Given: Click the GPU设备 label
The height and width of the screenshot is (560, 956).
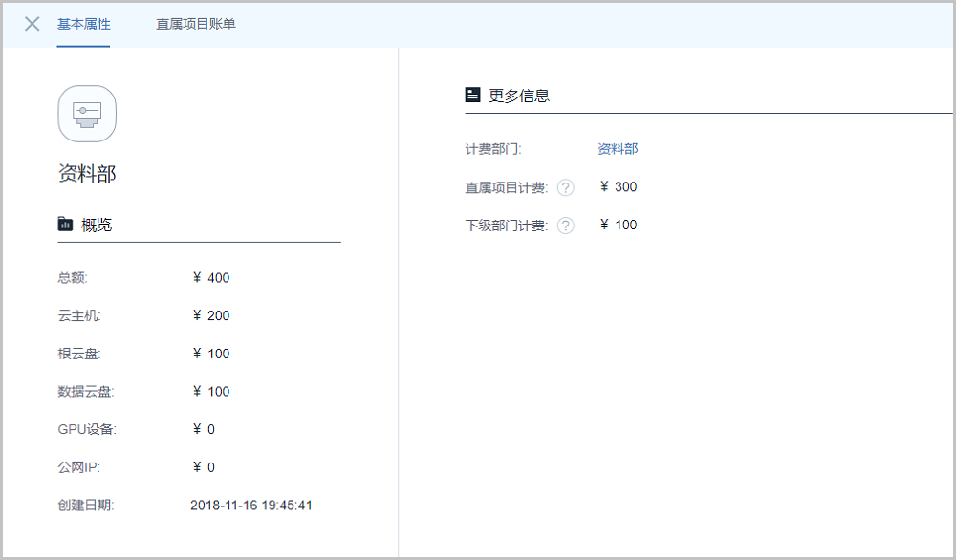Looking at the screenshot, I should 86,429.
